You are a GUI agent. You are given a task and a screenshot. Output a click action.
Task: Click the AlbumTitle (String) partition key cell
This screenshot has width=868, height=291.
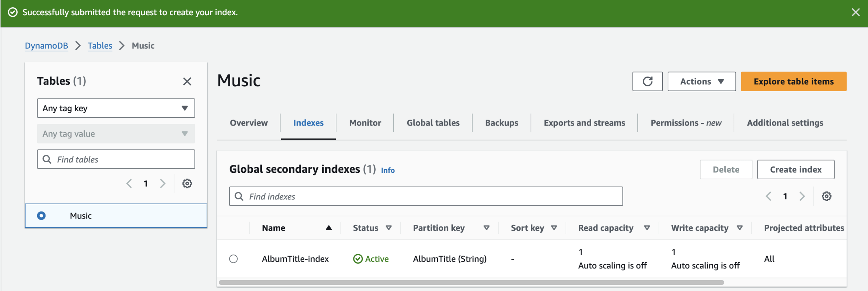click(450, 259)
